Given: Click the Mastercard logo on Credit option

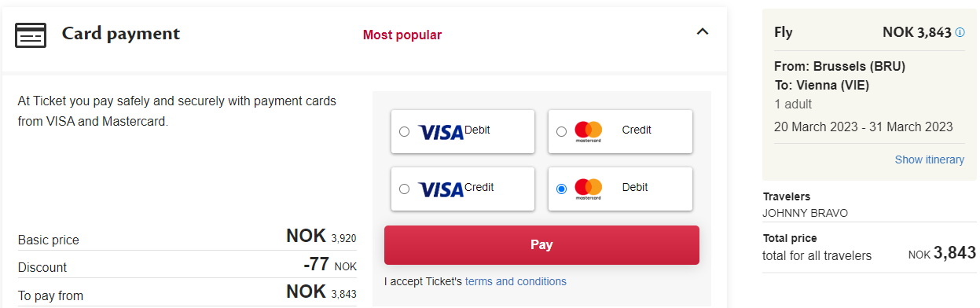Looking at the screenshot, I should click(588, 131).
